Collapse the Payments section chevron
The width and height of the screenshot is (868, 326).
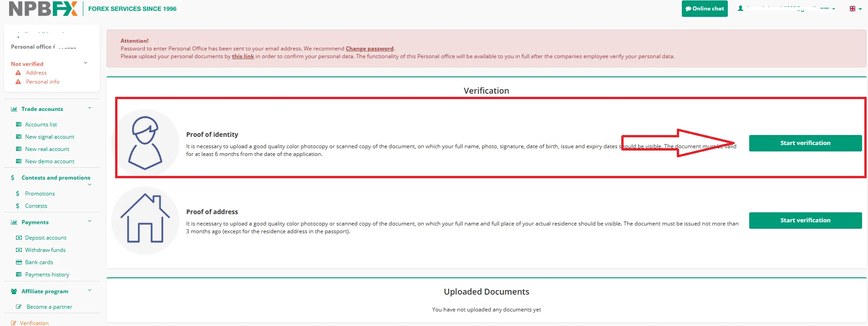pyautogui.click(x=90, y=221)
